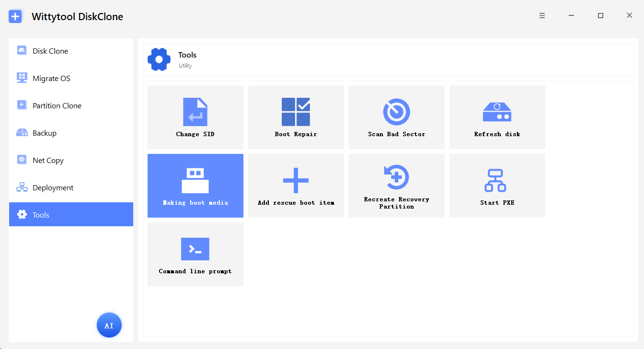Launch the Boot Repair utility
Screen dimensions: 644x349
(296, 117)
